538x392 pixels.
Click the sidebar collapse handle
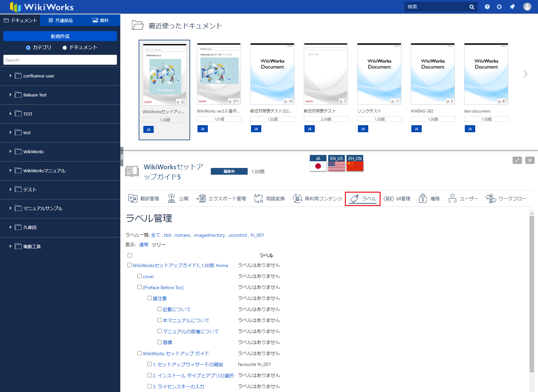122,157
